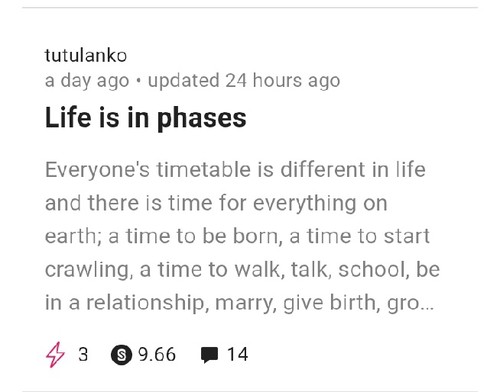Viewport: 500px width, 392px height.
Task: Click excerpt line 'and there is time for everything on'
Action: 216,203
